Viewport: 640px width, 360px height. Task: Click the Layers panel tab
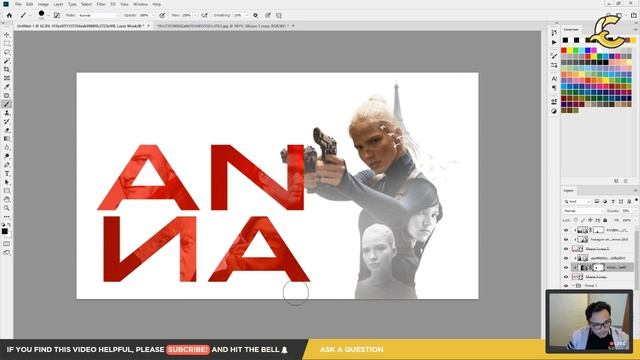pos(569,191)
